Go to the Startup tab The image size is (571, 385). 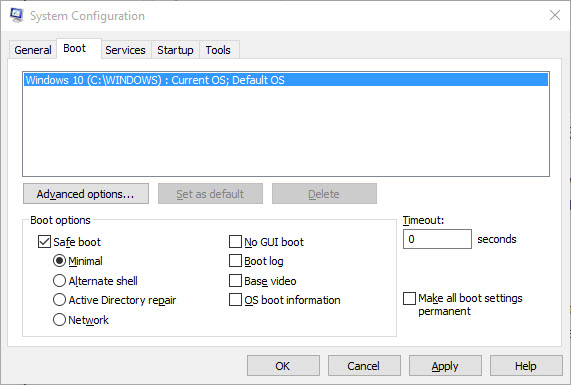(175, 50)
